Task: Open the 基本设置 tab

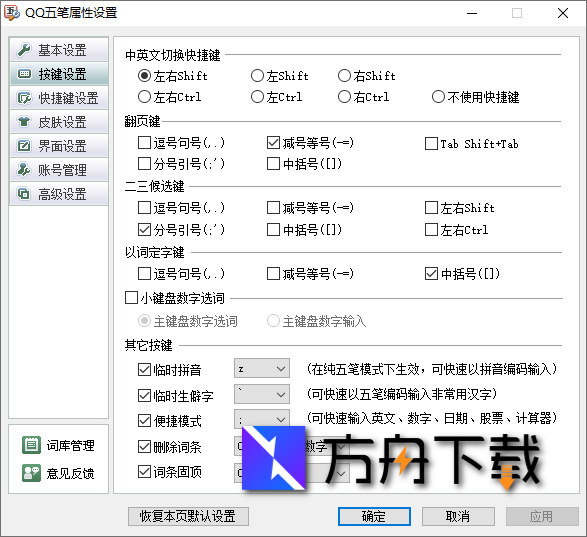Action: pos(59,50)
